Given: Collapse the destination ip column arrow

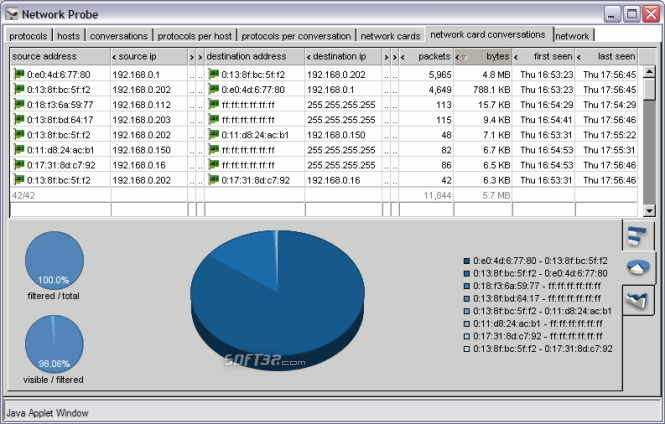Looking at the screenshot, I should click(x=309, y=57).
